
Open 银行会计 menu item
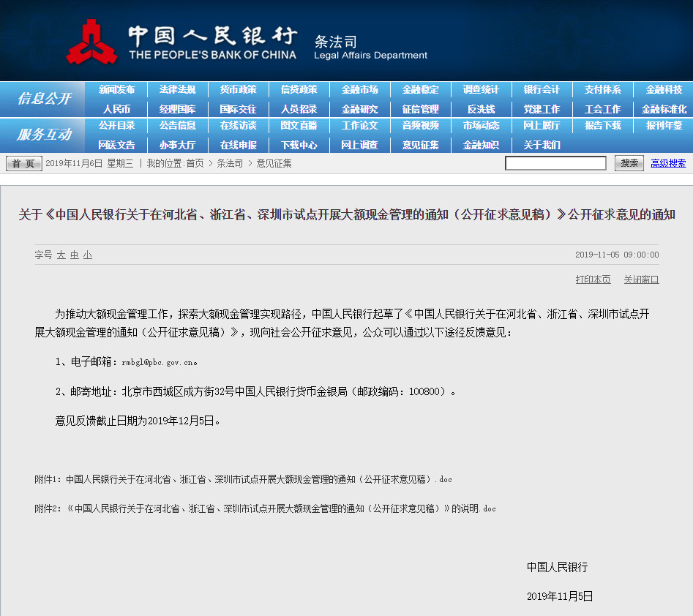[x=542, y=90]
